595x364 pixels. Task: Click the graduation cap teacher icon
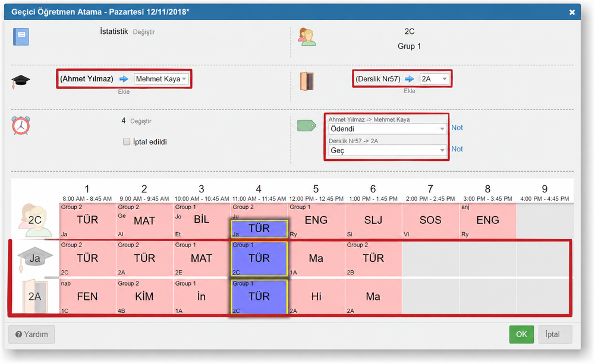pos(20,81)
